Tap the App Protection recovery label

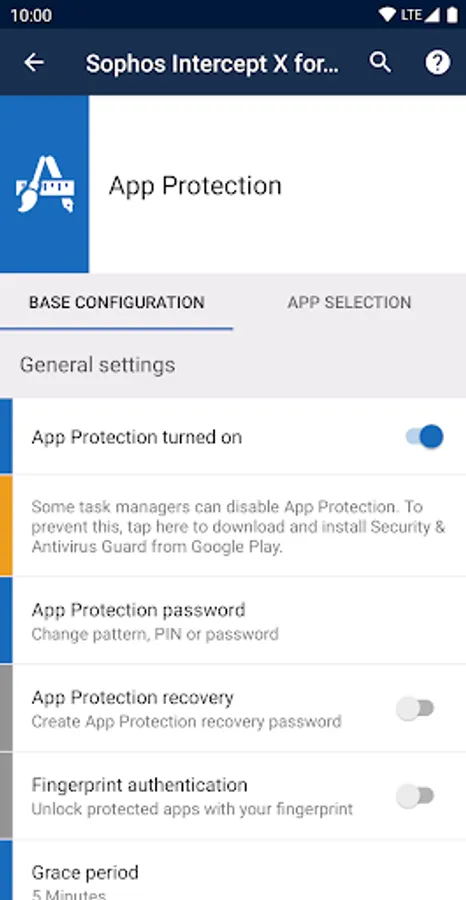[x=133, y=697]
